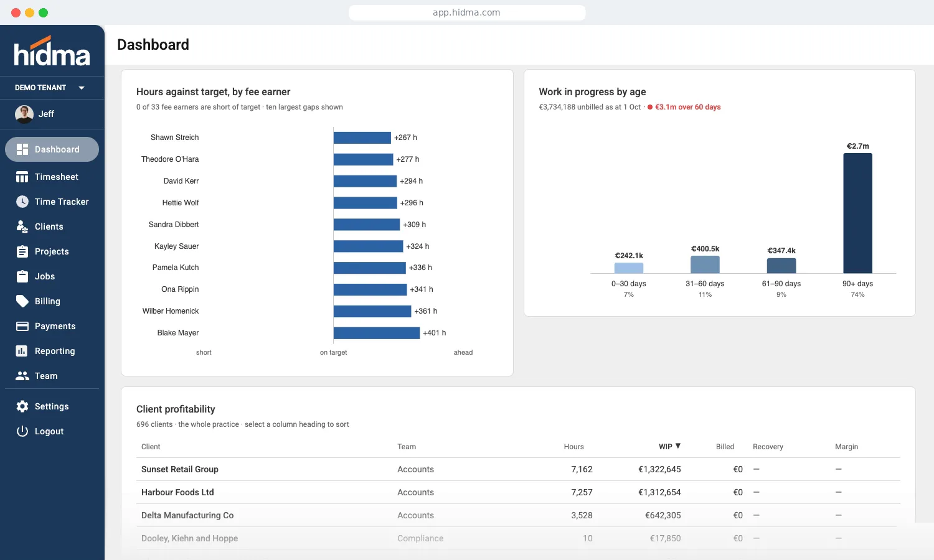The height and width of the screenshot is (560, 934).
Task: Sort table by Billed column heading
Action: pos(725,447)
